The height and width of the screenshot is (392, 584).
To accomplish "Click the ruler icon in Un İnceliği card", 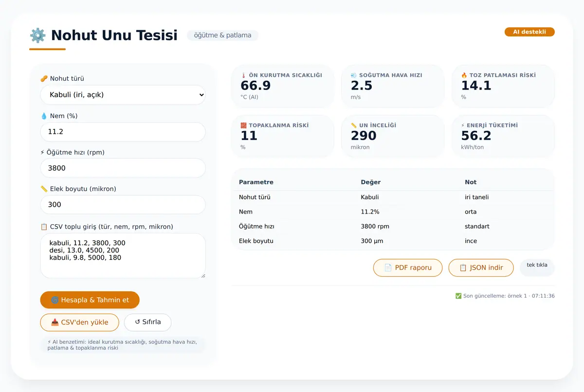I will pos(354,125).
